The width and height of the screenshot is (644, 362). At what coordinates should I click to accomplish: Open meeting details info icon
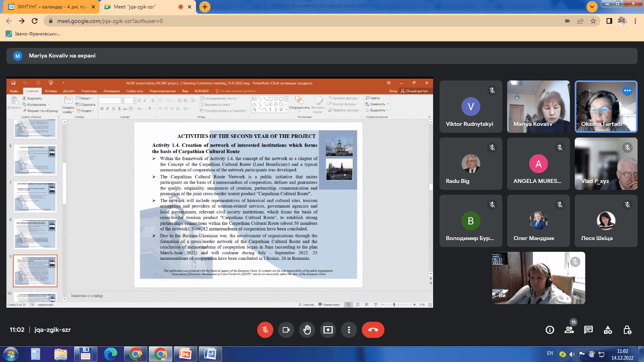(550, 330)
